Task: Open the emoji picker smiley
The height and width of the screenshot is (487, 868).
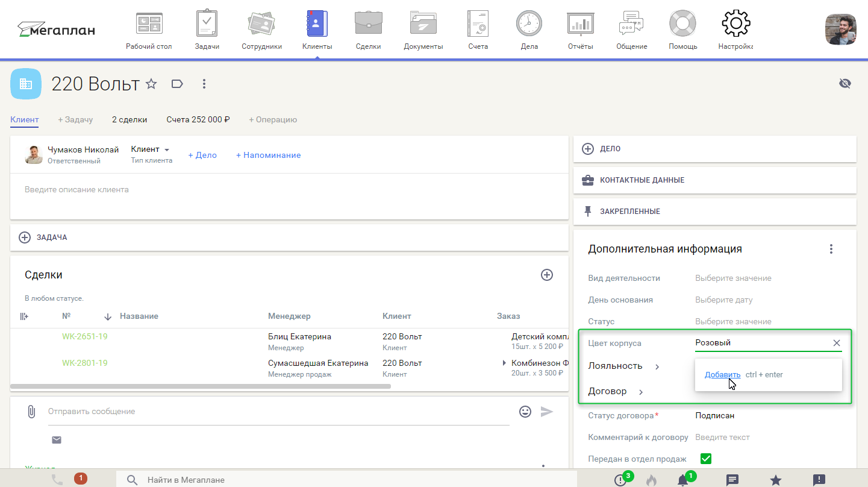Action: pyautogui.click(x=525, y=412)
